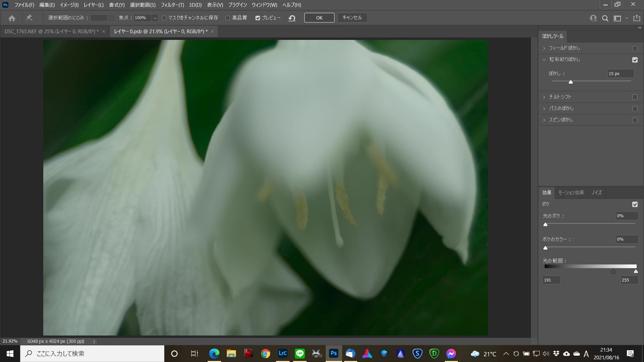Enable the 高品質 checkbox
Viewport: 644px width, 362px height.
[227, 18]
